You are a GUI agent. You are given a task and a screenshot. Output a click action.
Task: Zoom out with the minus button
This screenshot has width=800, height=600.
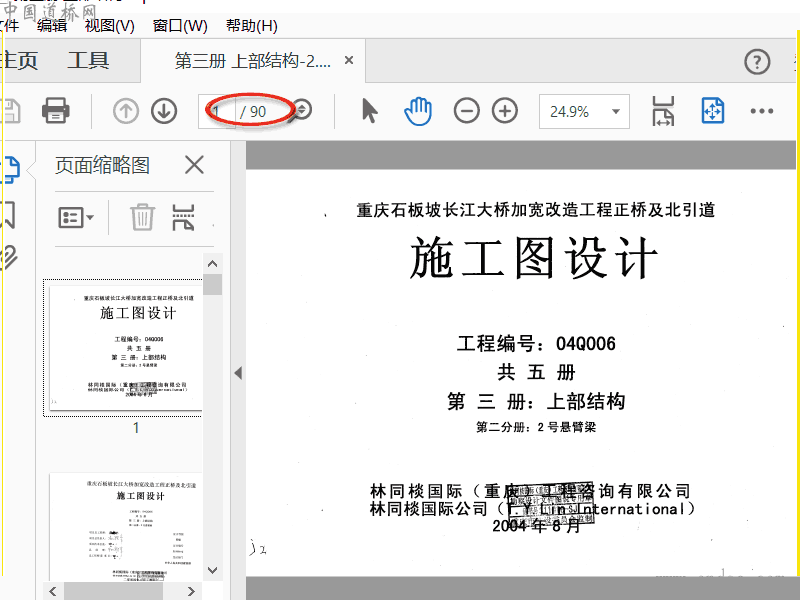click(x=466, y=111)
